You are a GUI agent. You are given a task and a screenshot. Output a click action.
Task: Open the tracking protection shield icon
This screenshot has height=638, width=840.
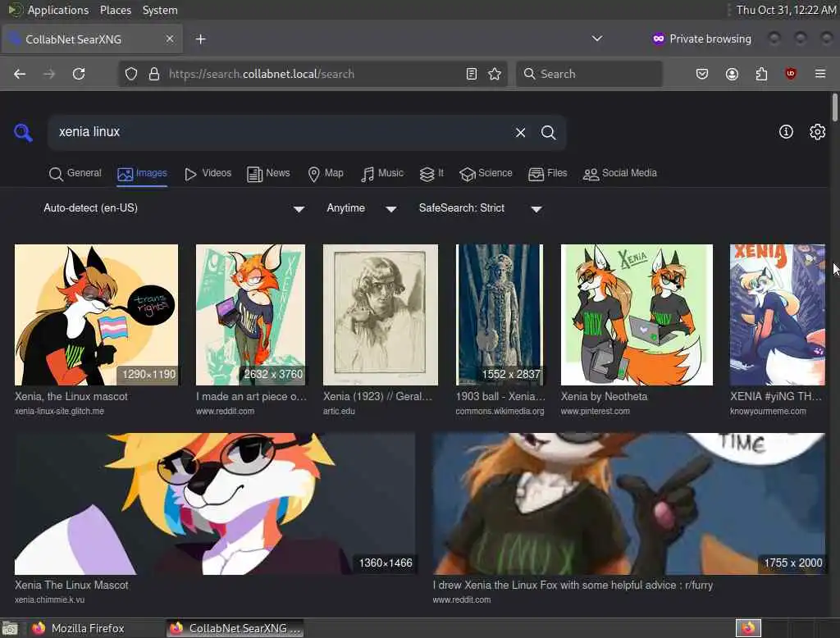(131, 74)
